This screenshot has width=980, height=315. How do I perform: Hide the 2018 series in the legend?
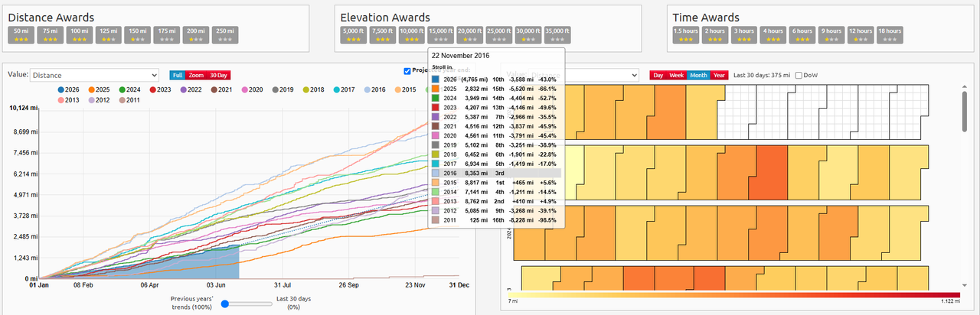[313, 89]
